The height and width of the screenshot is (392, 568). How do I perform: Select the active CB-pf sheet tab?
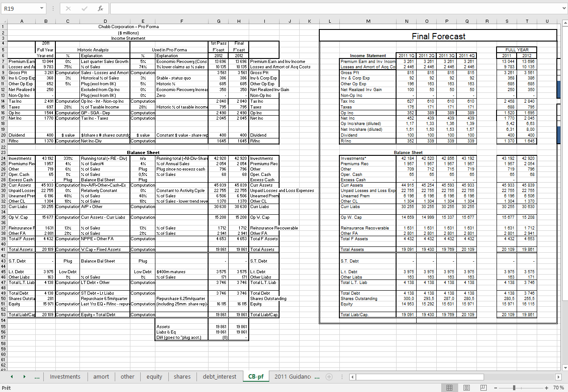[x=256, y=376]
